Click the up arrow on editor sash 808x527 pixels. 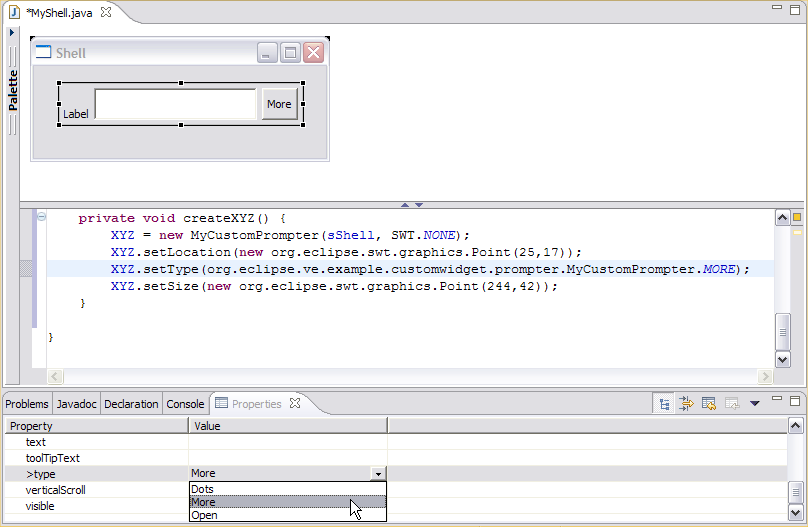(x=405, y=205)
